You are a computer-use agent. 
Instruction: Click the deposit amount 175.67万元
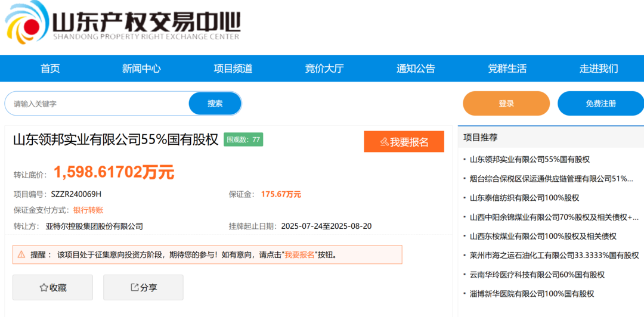point(281,194)
